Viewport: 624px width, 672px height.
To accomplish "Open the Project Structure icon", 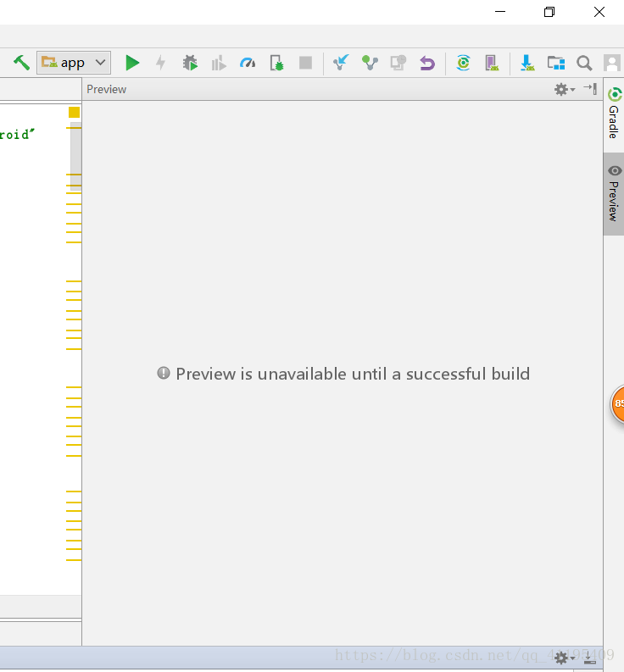I will [x=556, y=63].
